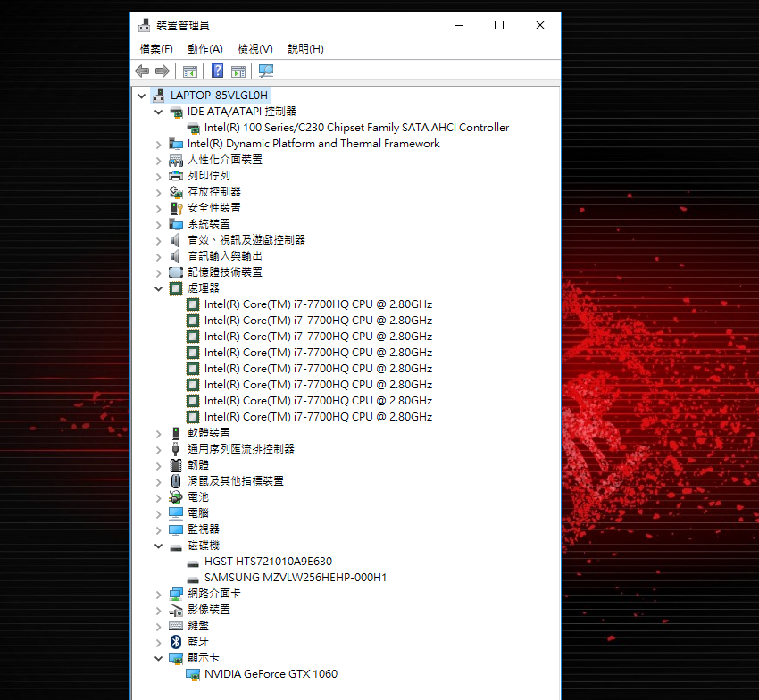Collapse the 磁碟機 node
The image size is (759, 700).
(x=158, y=546)
